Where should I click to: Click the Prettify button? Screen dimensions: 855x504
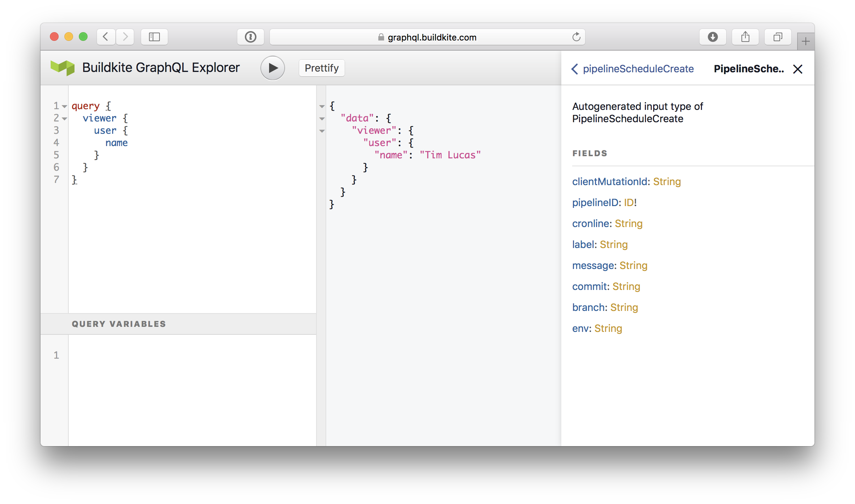tap(322, 68)
